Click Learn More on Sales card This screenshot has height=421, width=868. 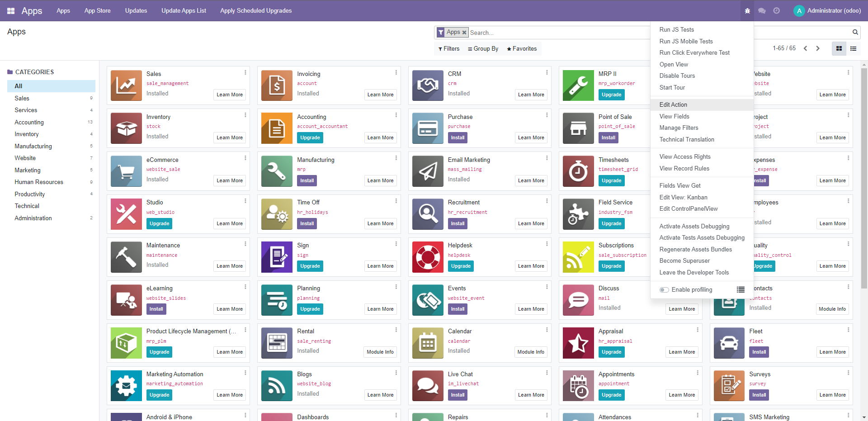pos(230,95)
